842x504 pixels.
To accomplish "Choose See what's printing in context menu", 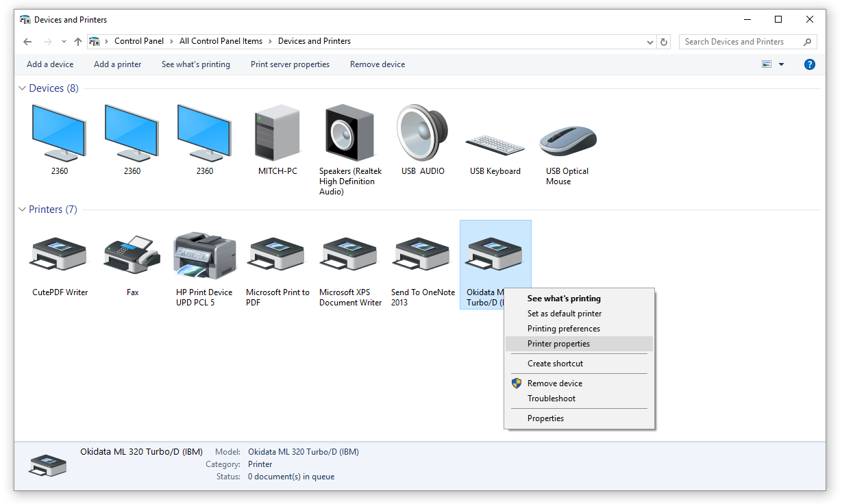I will coord(579,299).
